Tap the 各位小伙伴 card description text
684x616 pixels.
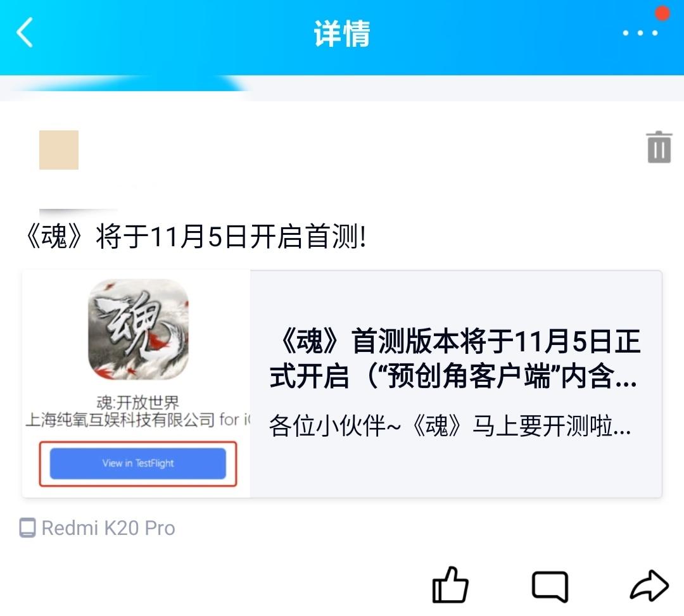click(x=450, y=426)
